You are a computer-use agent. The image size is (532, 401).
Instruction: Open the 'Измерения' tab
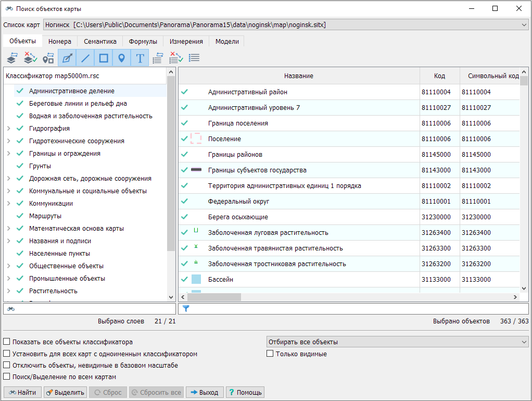[186, 42]
